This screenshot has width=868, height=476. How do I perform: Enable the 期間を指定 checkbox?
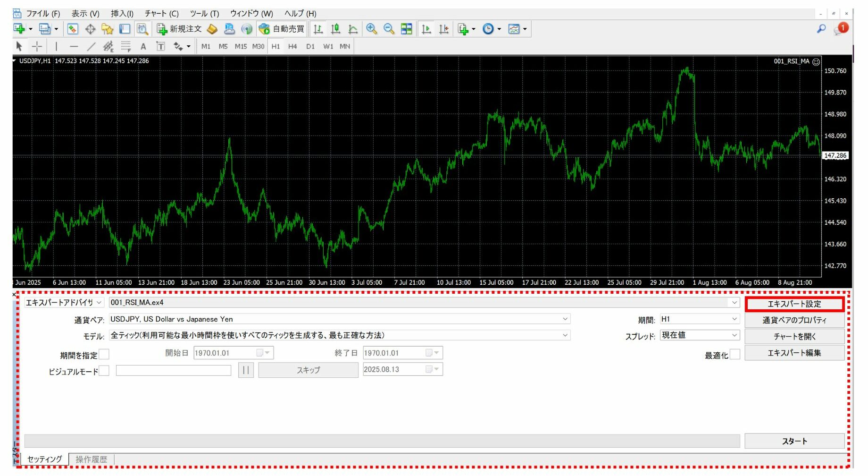pyautogui.click(x=104, y=354)
